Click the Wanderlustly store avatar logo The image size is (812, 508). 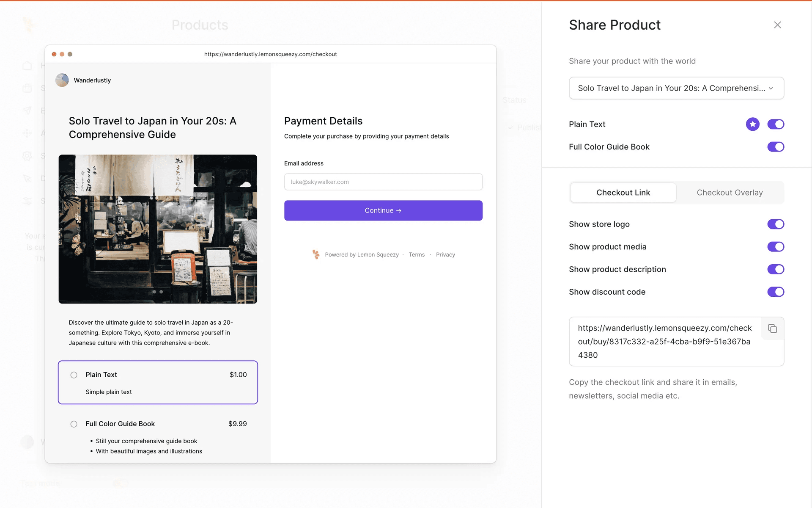(x=62, y=80)
